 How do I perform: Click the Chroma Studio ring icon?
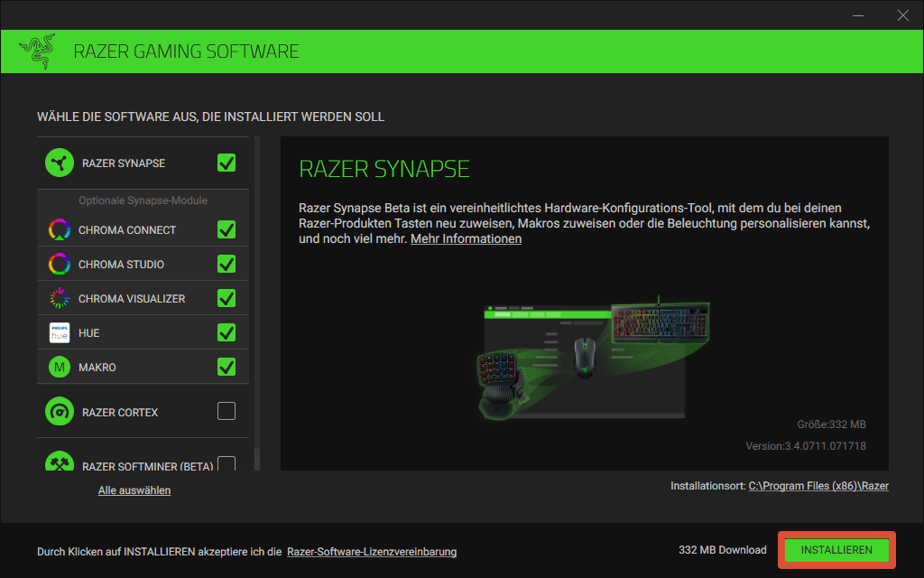pyautogui.click(x=60, y=264)
